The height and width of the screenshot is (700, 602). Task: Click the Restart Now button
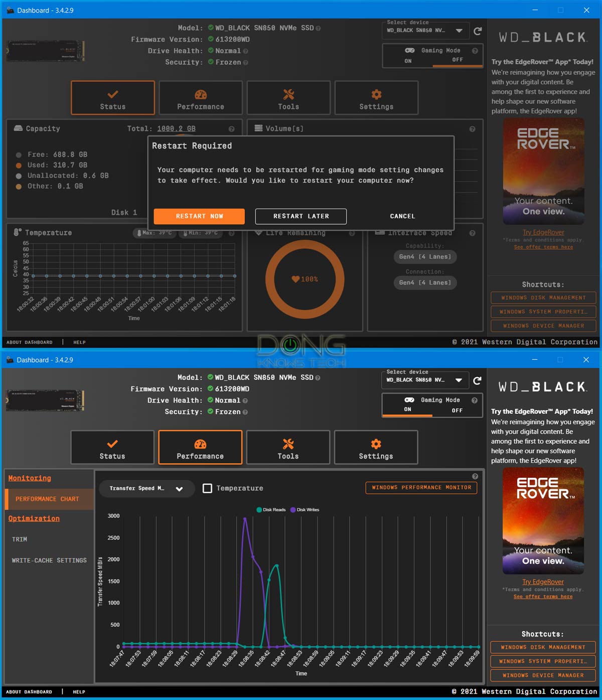coord(199,216)
